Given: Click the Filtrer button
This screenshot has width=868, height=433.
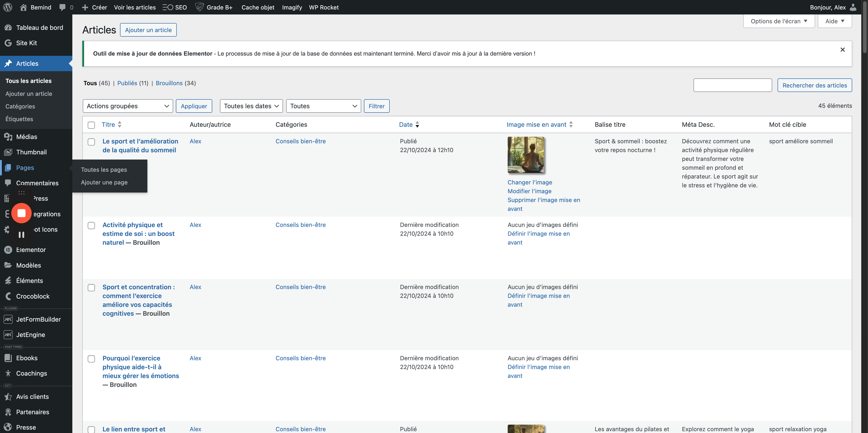Looking at the screenshot, I should 376,106.
